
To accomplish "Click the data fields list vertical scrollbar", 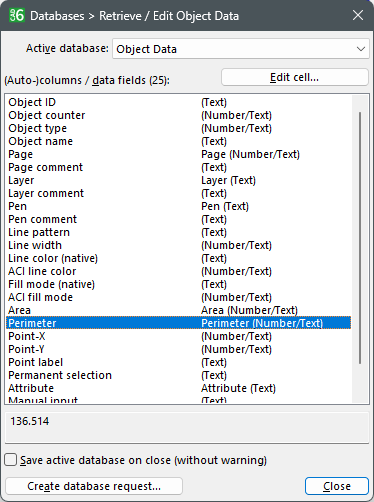I will (x=360, y=238).
